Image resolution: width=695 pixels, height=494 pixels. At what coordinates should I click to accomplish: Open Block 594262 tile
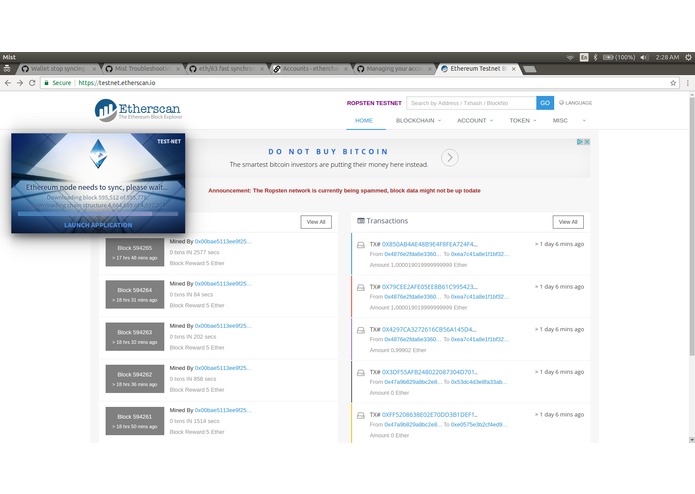coord(135,379)
